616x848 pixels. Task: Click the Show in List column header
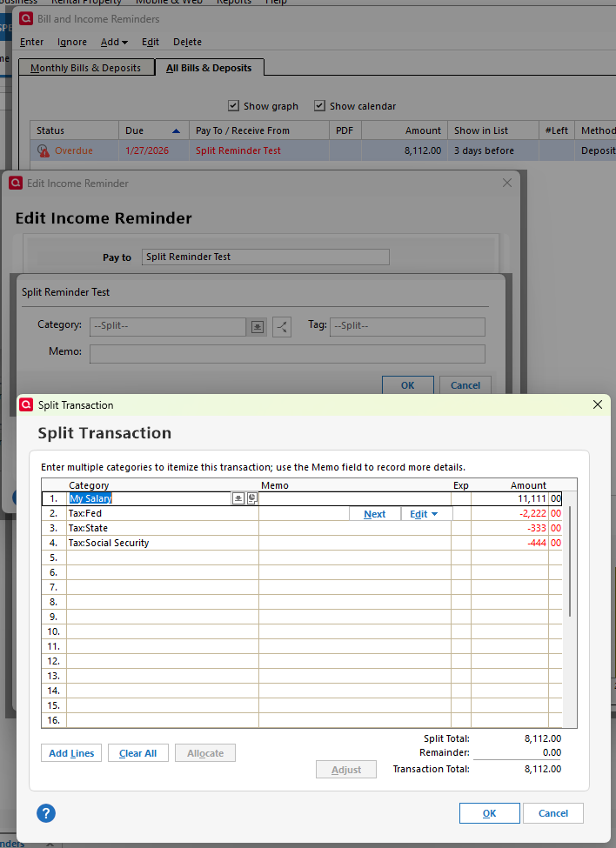(x=493, y=130)
